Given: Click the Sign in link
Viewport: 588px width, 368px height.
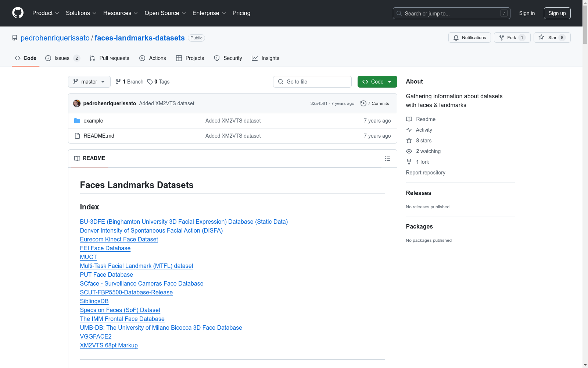Looking at the screenshot, I should (x=527, y=13).
